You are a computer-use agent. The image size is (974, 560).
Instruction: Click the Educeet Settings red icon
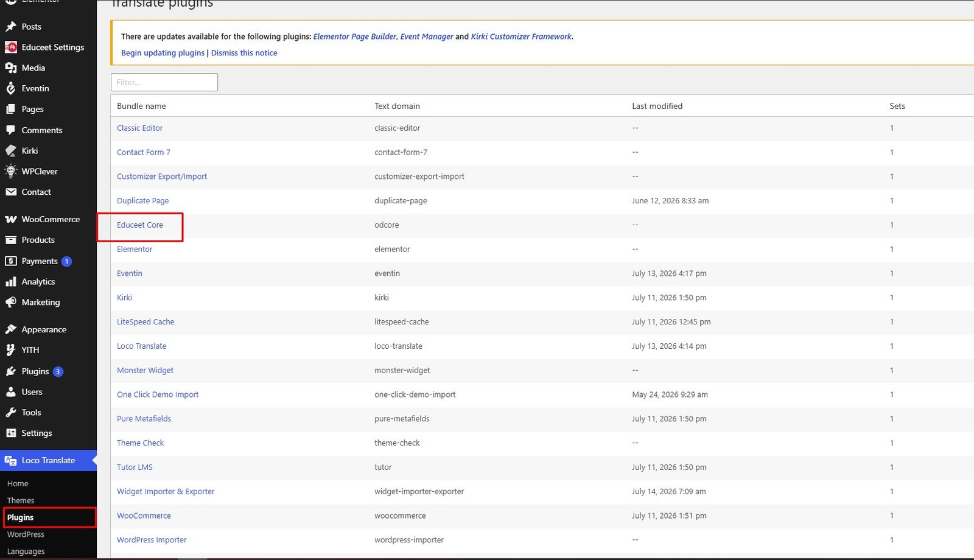pyautogui.click(x=10, y=47)
